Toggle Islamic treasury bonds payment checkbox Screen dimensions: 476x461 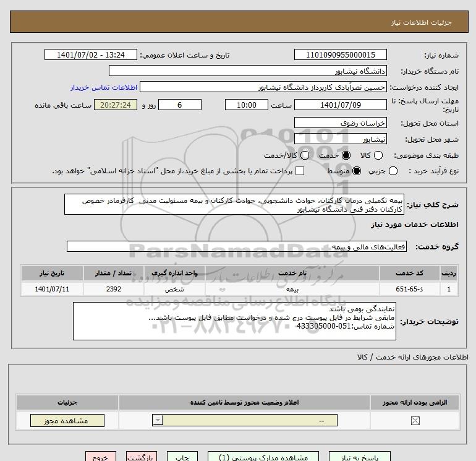point(300,171)
